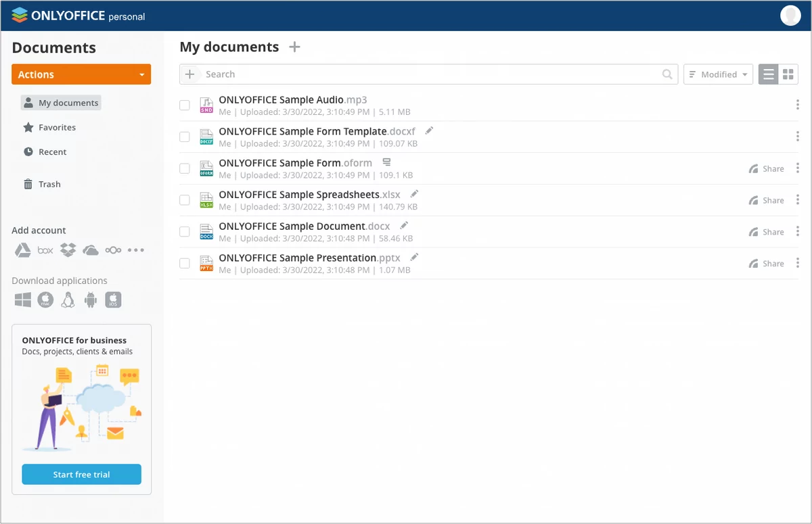The height and width of the screenshot is (524, 812).
Task: Click the Documents heading in sidebar
Action: (54, 48)
